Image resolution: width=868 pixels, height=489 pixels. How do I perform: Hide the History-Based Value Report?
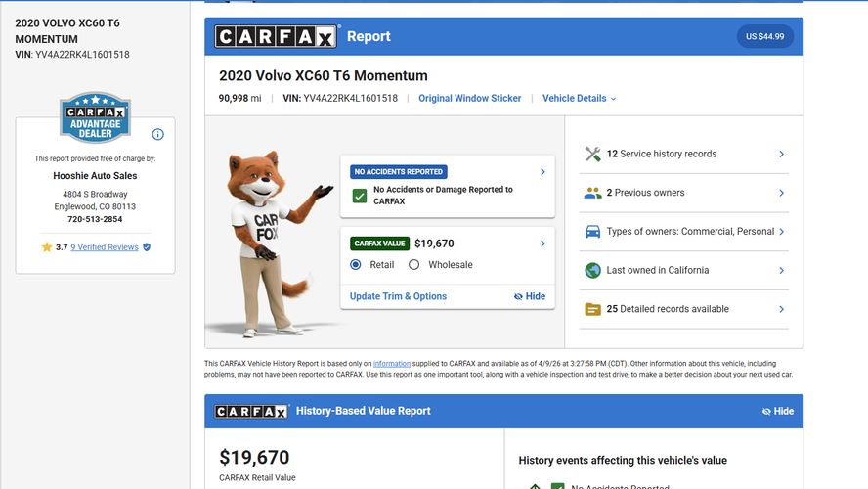tap(778, 412)
